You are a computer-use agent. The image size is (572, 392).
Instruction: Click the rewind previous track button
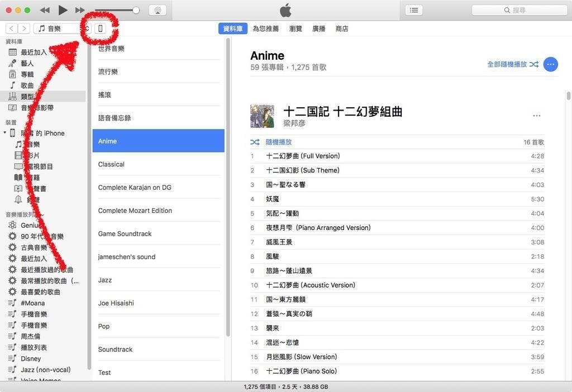click(x=45, y=10)
